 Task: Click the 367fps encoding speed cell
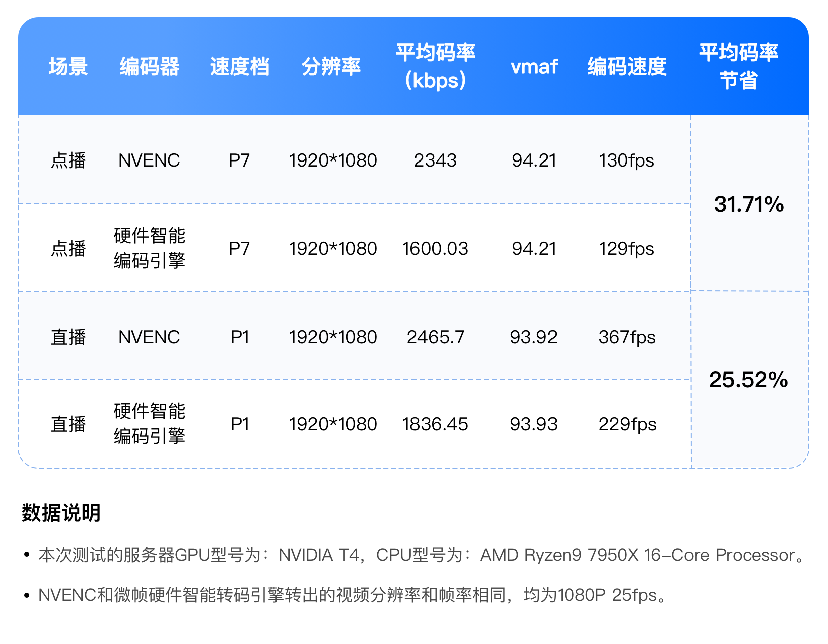pyautogui.click(x=627, y=337)
